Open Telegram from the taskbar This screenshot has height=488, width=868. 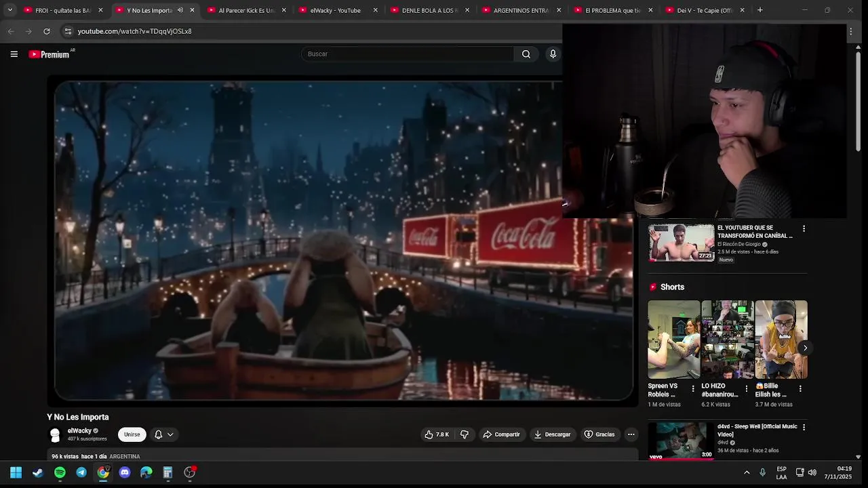click(81, 472)
